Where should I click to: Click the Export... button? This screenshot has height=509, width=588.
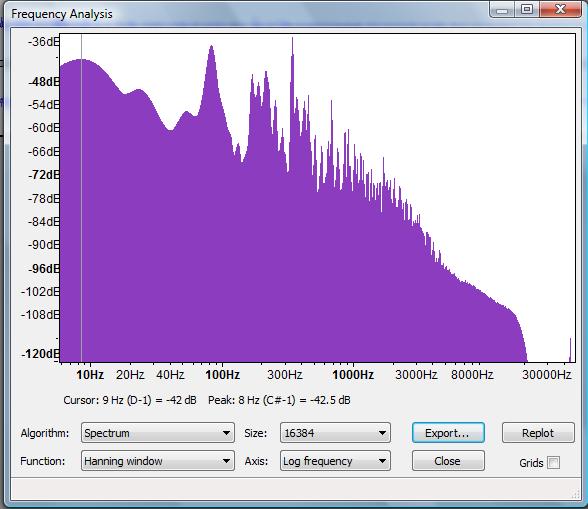pos(448,433)
